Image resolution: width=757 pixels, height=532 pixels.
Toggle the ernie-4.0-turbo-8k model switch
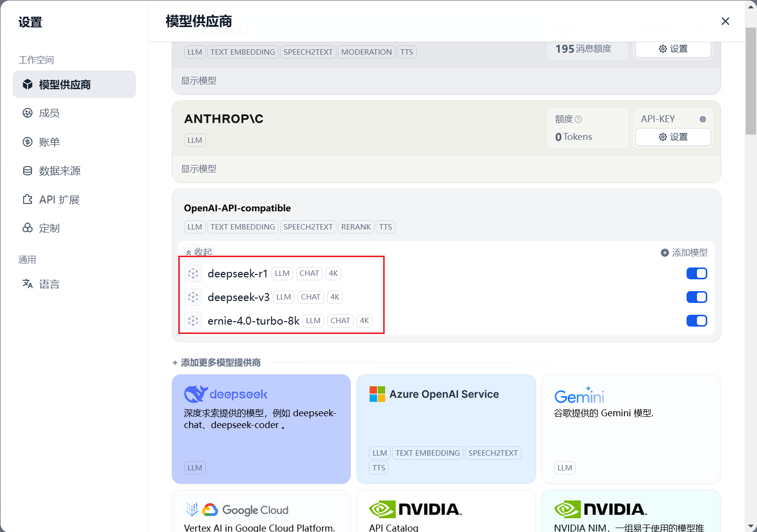696,321
